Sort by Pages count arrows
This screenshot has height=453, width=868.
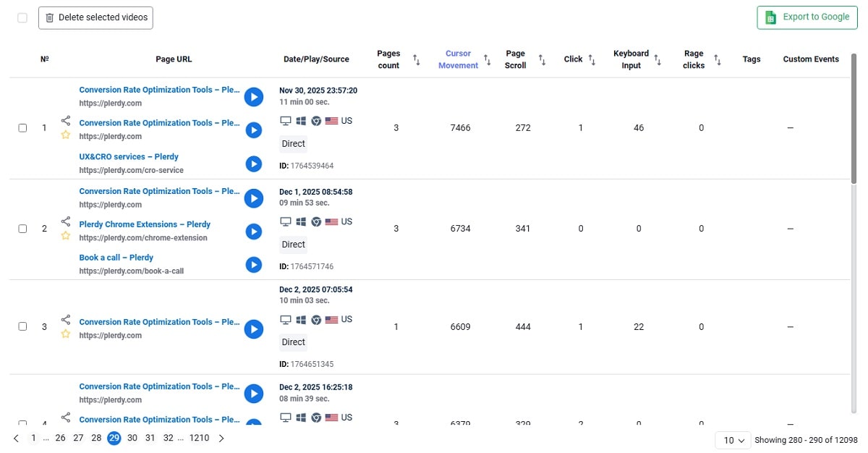(x=417, y=59)
